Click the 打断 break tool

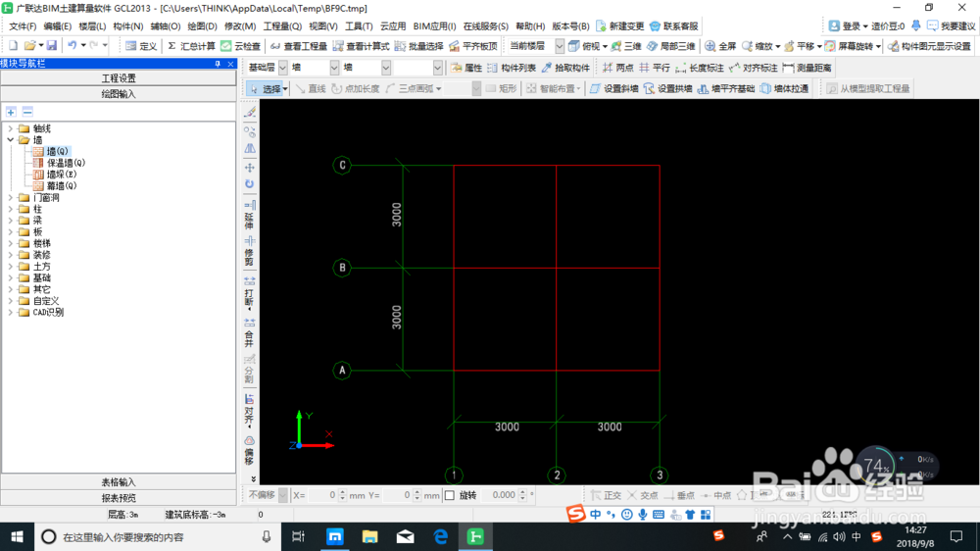point(249,293)
